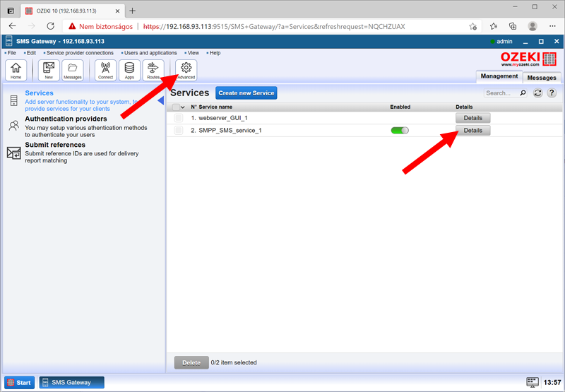Open the browser profile avatar
Image resolution: width=565 pixels, height=392 pixels.
click(533, 26)
